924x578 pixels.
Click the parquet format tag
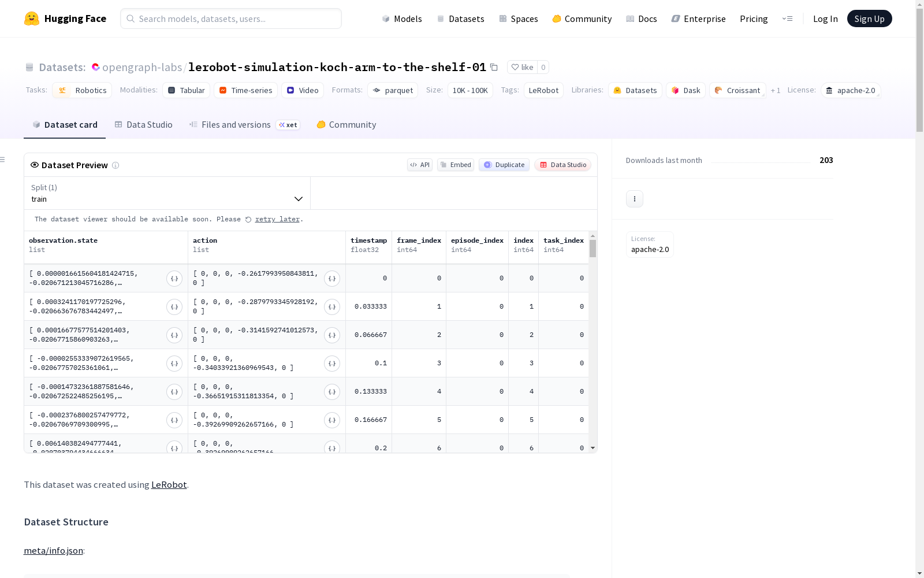click(393, 90)
